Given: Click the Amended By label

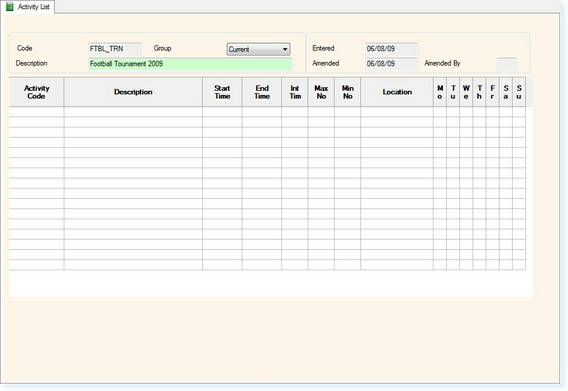Looking at the screenshot, I should pyautogui.click(x=442, y=63).
